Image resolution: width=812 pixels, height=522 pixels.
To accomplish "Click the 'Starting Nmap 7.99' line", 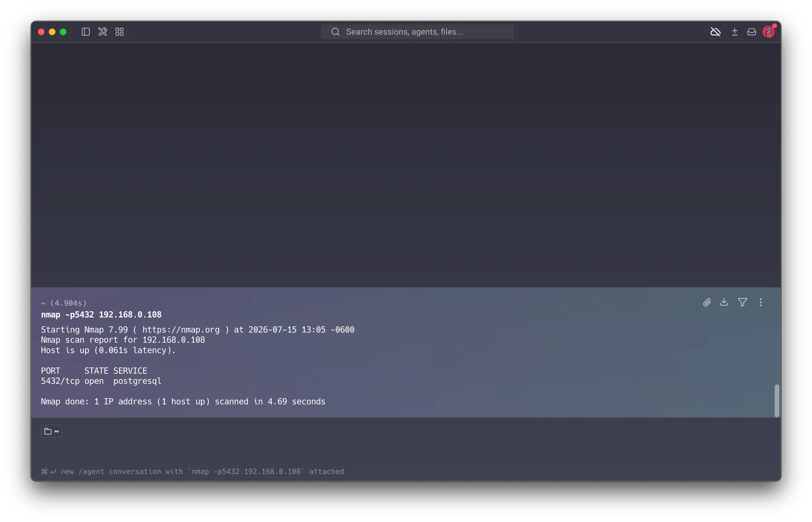I will point(198,330).
